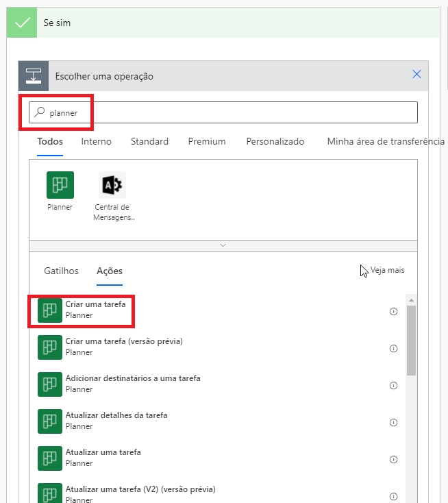Show info for Criar uma tarefa
Screen dimensions: 448x503
pyautogui.click(x=393, y=312)
